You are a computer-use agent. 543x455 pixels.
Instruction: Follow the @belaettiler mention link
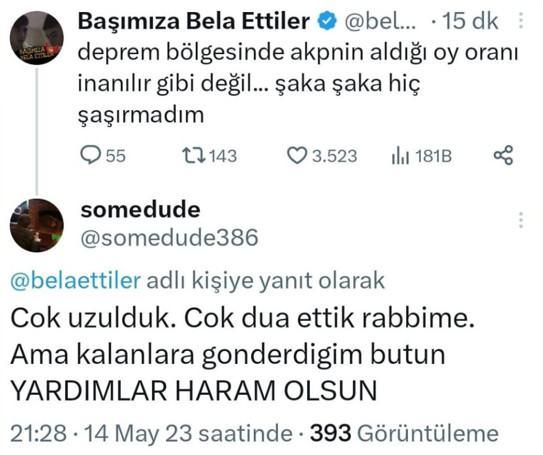[x=75, y=280]
